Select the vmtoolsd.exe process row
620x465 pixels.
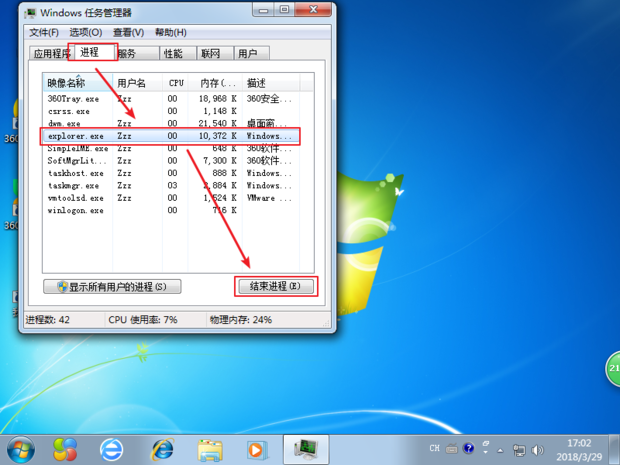coord(171,198)
